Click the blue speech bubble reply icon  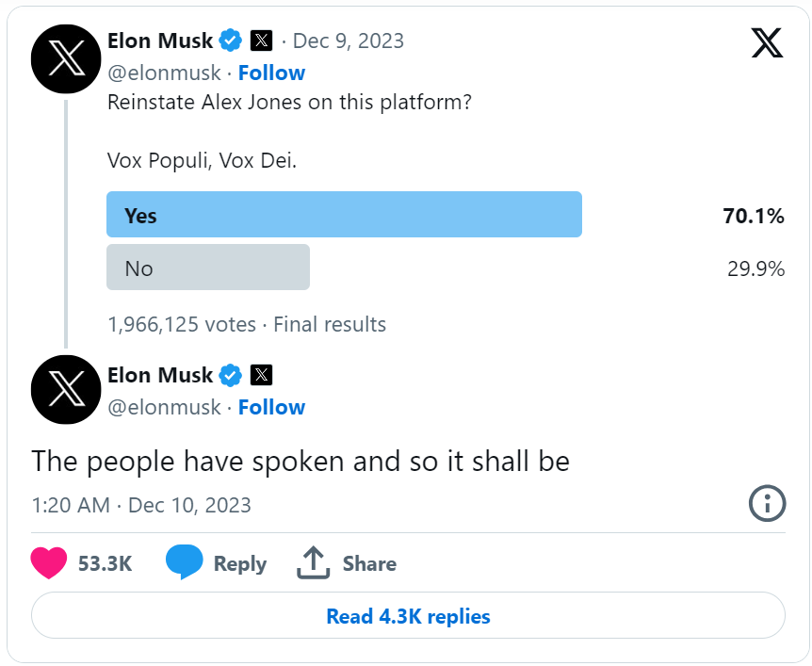click(x=184, y=561)
